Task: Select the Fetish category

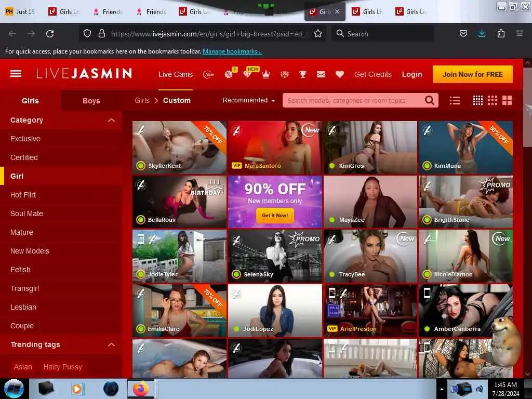Action: tap(20, 270)
